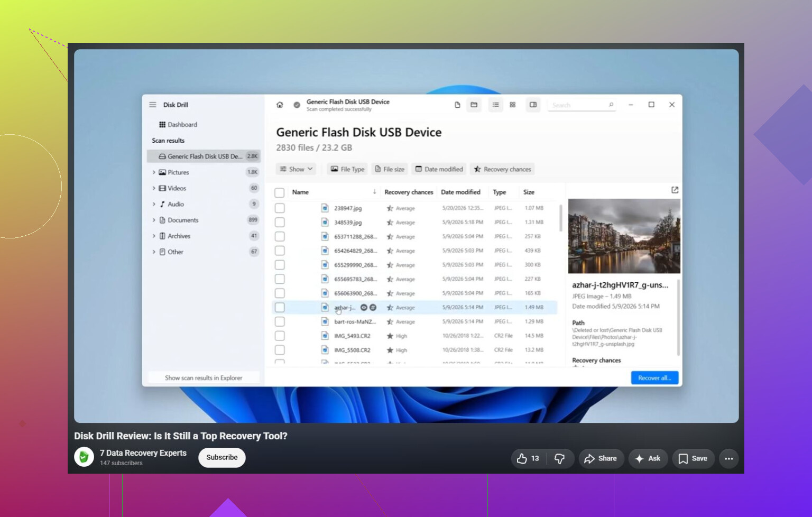Click inside the Search field
The height and width of the screenshot is (517, 812).
[582, 105]
